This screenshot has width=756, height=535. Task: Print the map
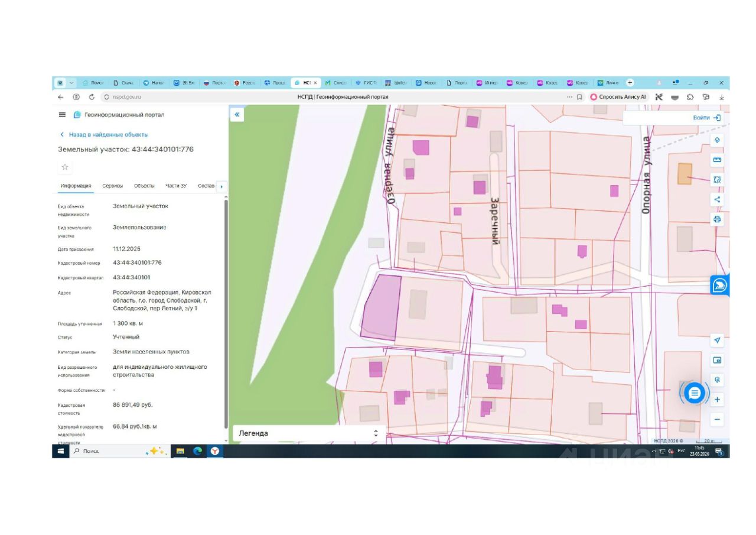click(x=718, y=219)
